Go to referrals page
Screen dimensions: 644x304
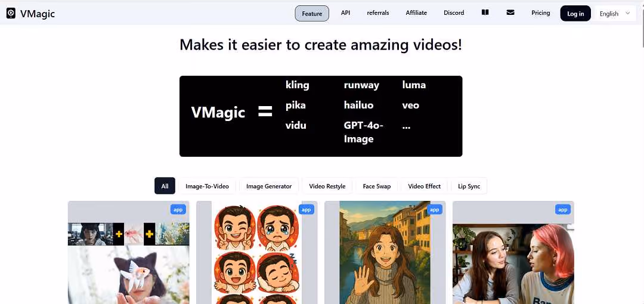click(378, 13)
